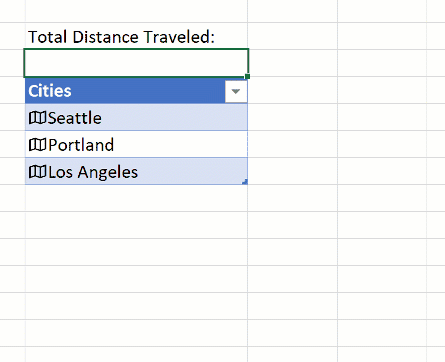Viewport: 445px width, 362px height.
Task: Click the green fill handle of selected cell
Action: (x=247, y=77)
